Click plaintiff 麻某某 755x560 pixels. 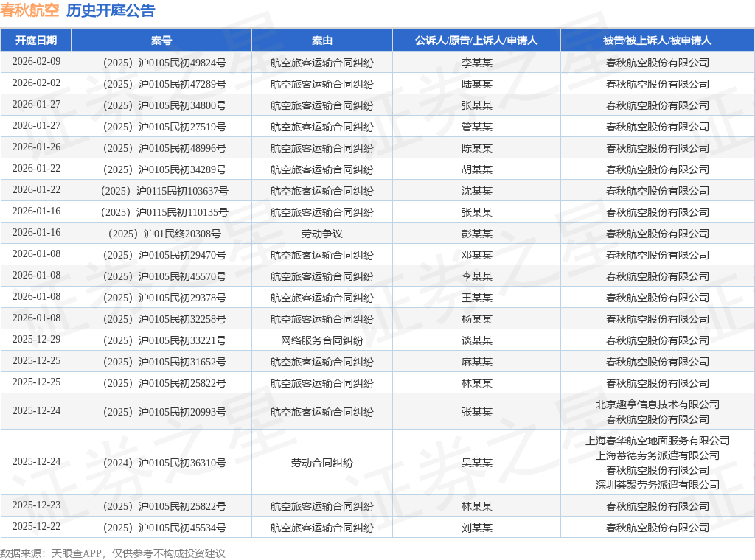pyautogui.click(x=477, y=362)
